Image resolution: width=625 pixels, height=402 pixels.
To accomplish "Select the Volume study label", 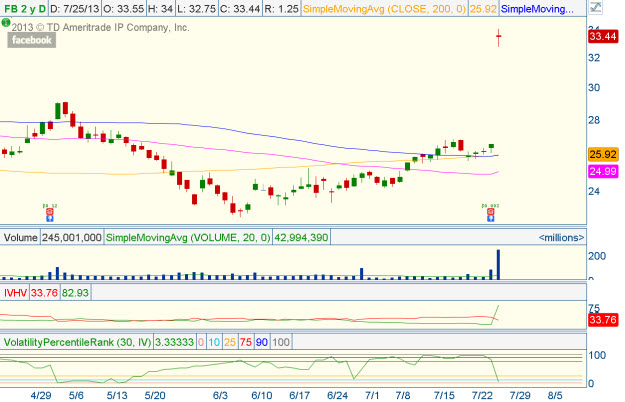I will pyautogui.click(x=20, y=238).
